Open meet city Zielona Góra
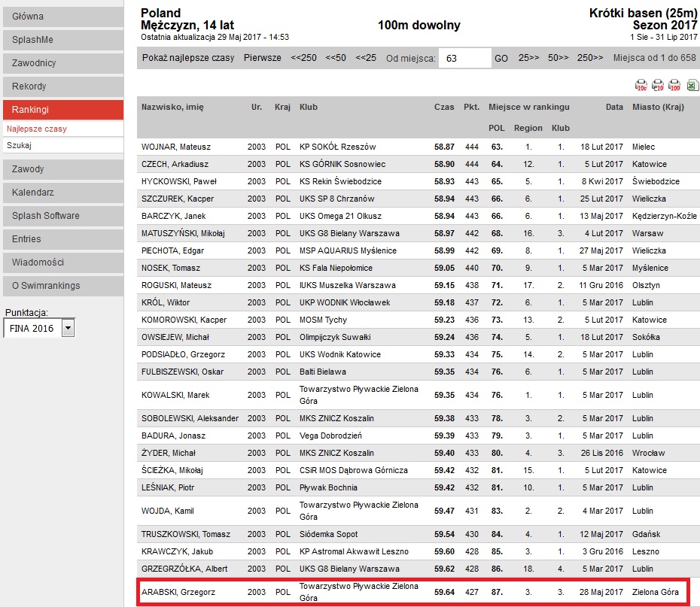 click(655, 592)
